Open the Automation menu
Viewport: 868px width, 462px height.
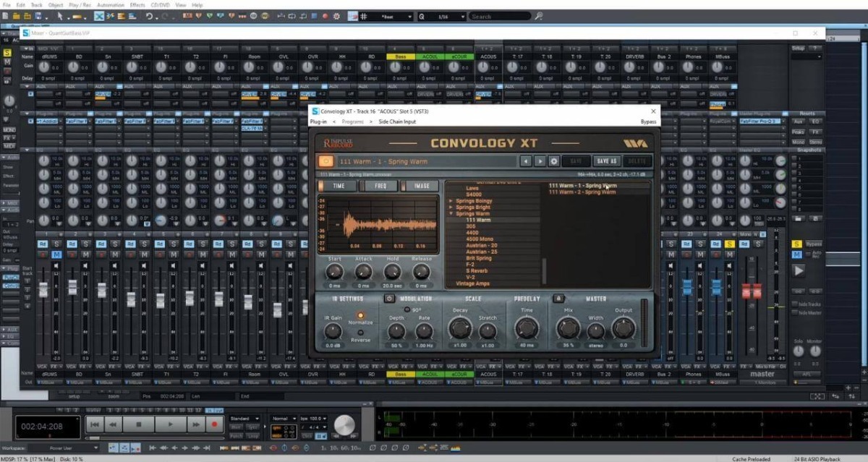[111, 5]
